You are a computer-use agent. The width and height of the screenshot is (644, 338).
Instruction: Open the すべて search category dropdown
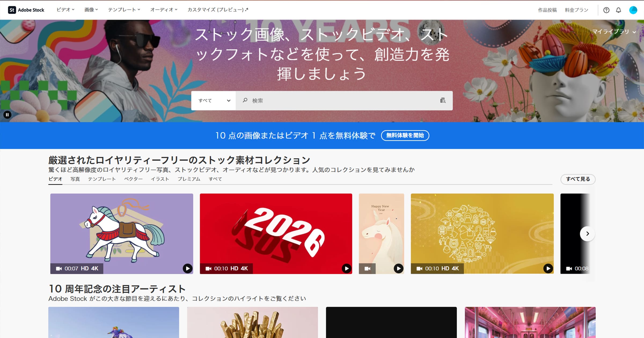214,101
